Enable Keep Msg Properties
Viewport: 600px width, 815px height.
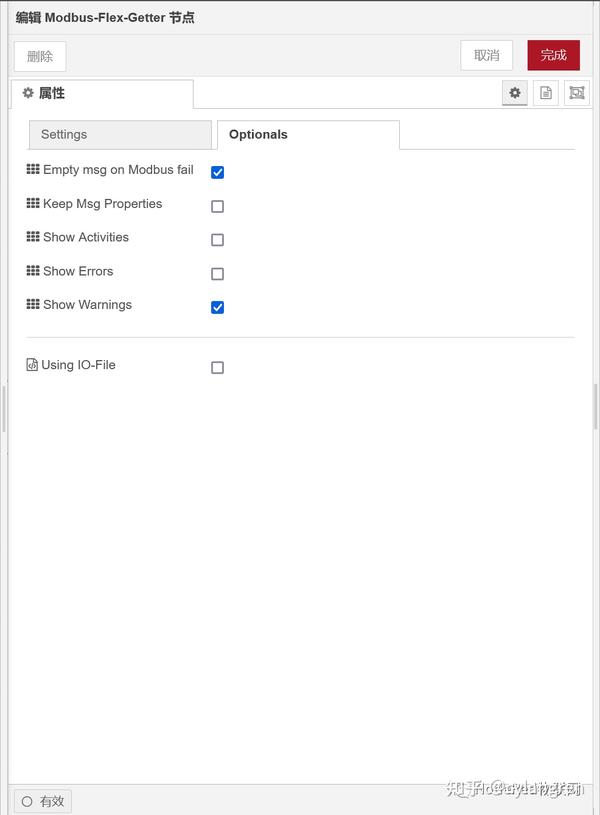pyautogui.click(x=217, y=206)
